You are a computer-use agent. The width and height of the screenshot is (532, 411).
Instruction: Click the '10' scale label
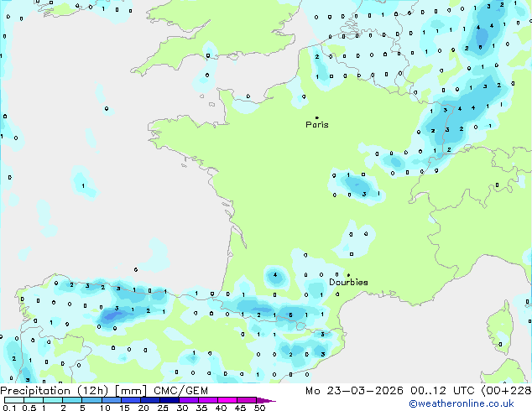[105, 408]
